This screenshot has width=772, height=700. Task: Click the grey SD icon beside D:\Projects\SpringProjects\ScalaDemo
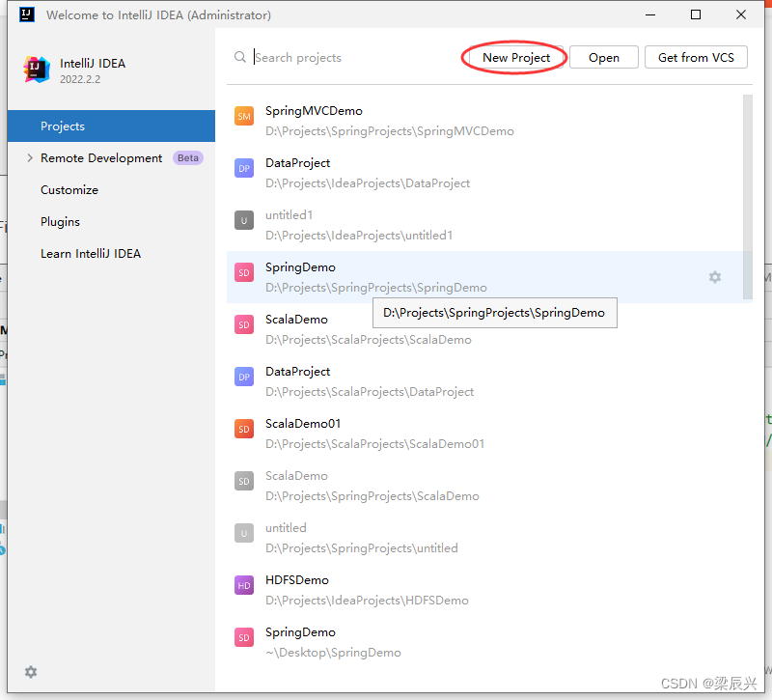pyautogui.click(x=244, y=481)
